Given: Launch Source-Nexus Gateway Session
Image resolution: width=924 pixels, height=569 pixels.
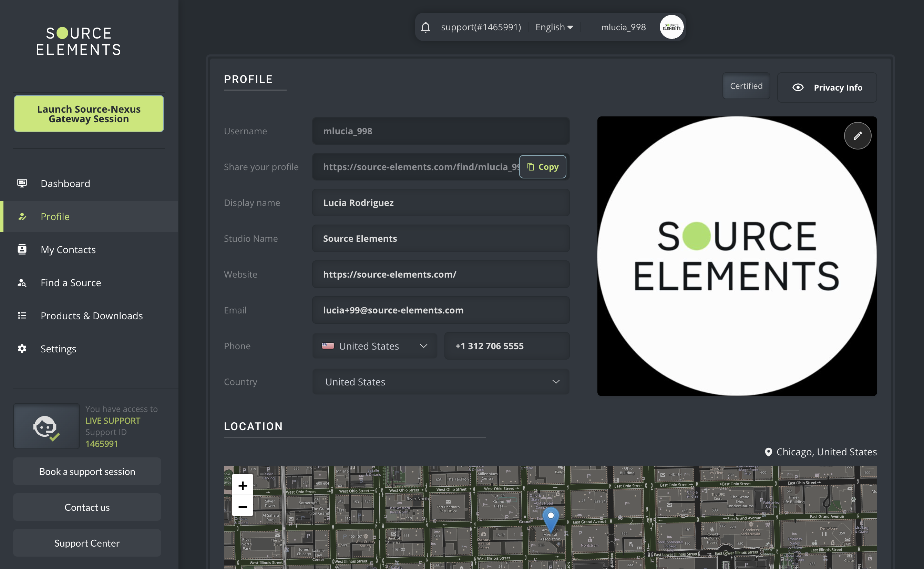Looking at the screenshot, I should tap(89, 114).
